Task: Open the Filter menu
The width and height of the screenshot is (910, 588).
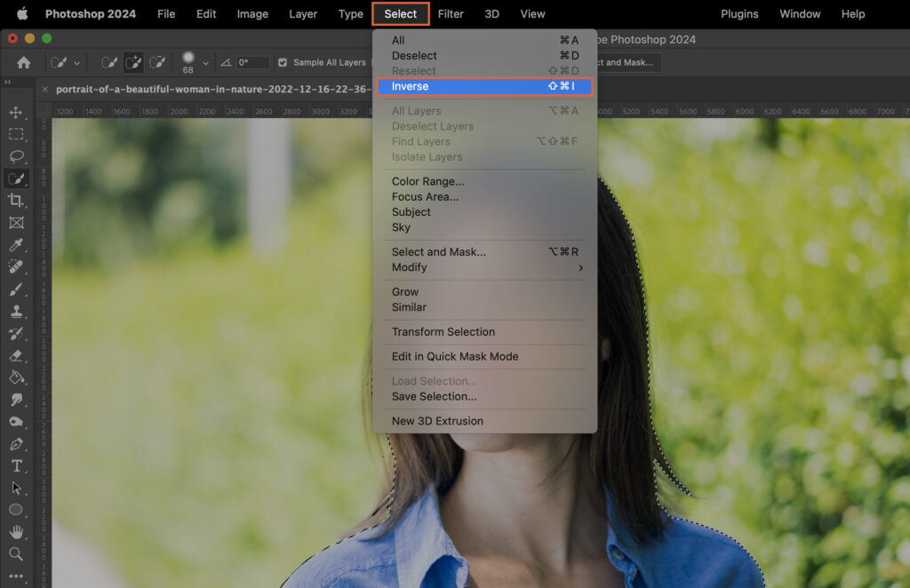Action: point(451,13)
